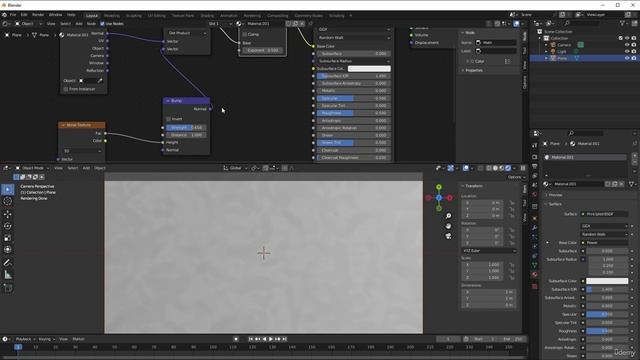Unlink material with the X icon in node header

point(302,24)
